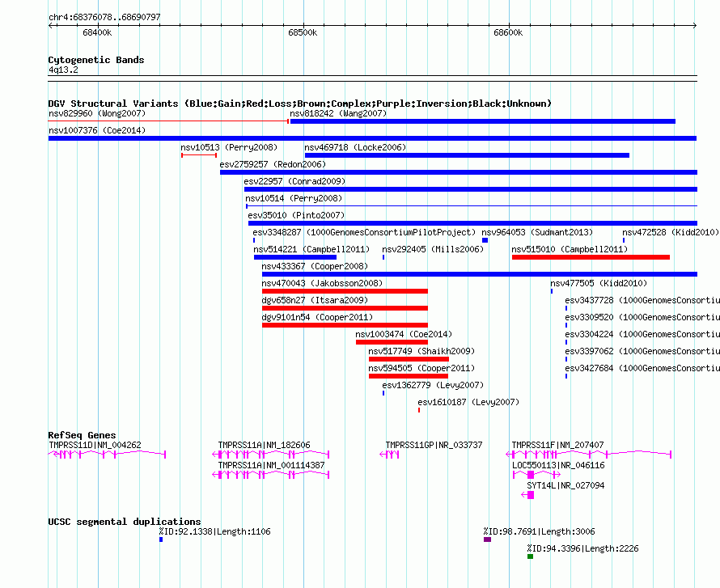Click the esv3309520 variant label
The width and height of the screenshot is (720, 588).
pos(642,317)
